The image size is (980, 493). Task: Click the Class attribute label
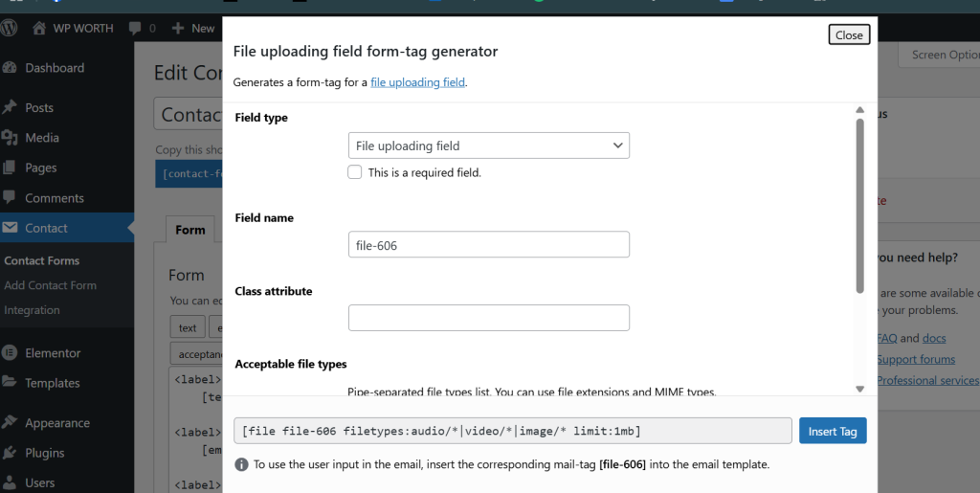coord(274,291)
